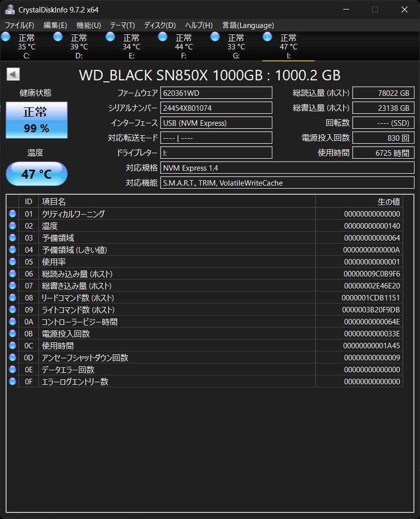Select drive F: with 44 °C temperature
Image resolution: width=420 pixels, height=519 pixels.
pos(163,36)
